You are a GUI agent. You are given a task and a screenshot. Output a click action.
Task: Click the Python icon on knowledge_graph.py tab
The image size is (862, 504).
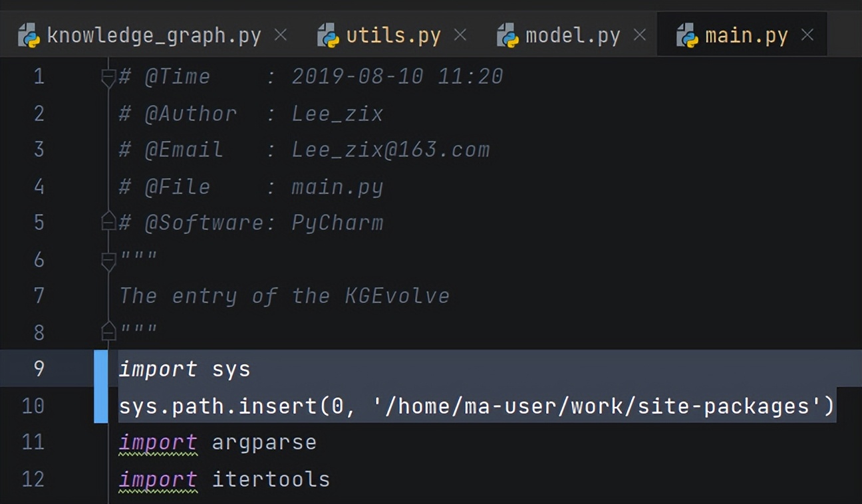coord(29,35)
